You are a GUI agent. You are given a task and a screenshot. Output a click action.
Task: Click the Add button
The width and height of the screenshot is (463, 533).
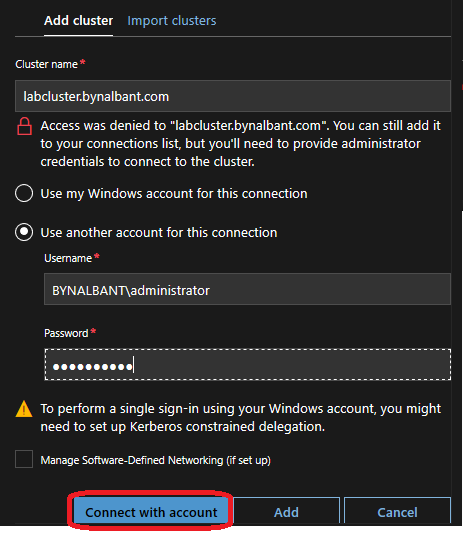[287, 512]
